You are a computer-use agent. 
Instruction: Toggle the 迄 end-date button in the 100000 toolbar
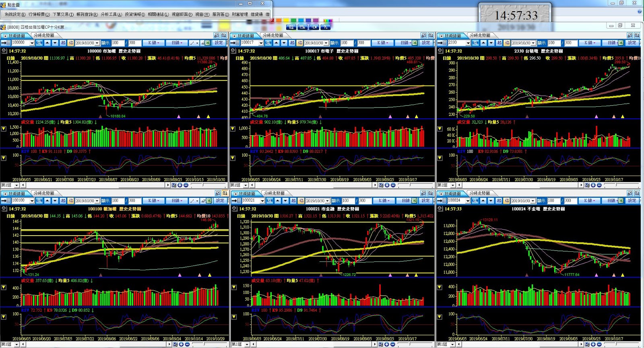tap(71, 43)
